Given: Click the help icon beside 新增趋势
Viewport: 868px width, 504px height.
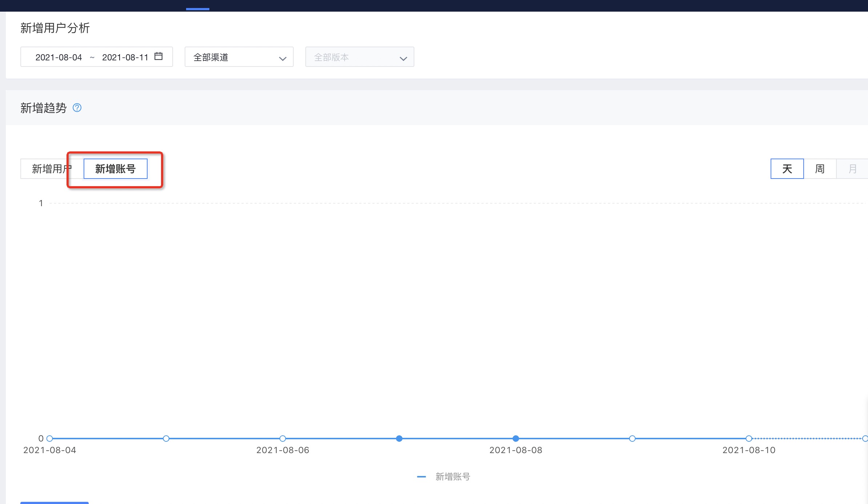Looking at the screenshot, I should tap(77, 108).
